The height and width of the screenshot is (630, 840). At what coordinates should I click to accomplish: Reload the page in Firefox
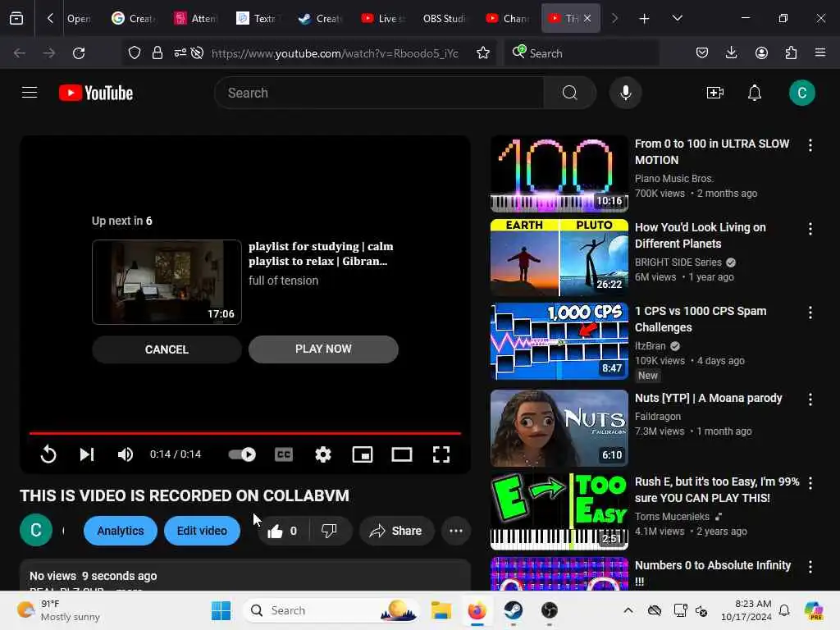point(79,53)
